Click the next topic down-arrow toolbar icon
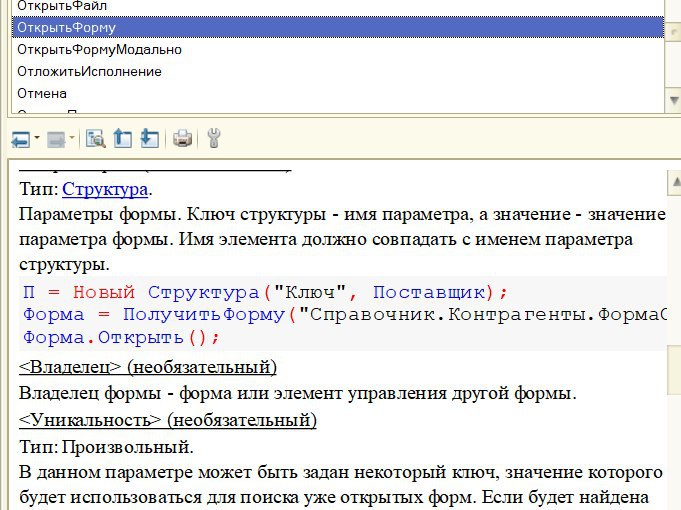The height and width of the screenshot is (510, 681). coord(150,139)
